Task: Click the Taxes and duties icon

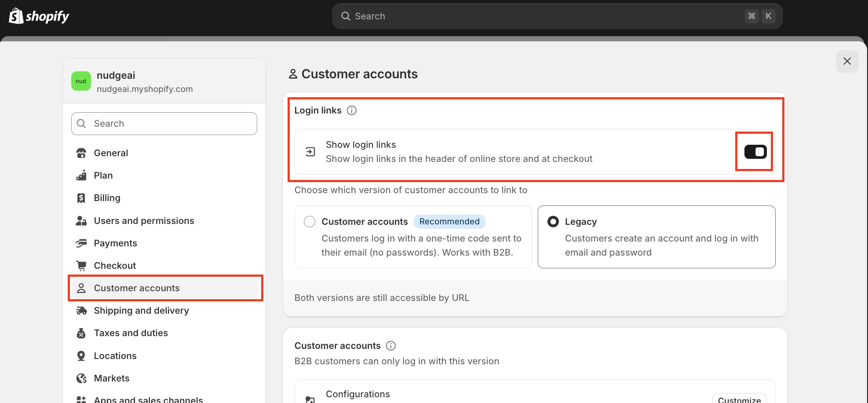Action: tap(81, 333)
